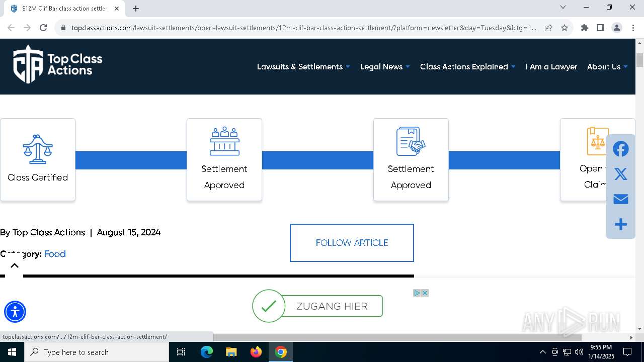The height and width of the screenshot is (362, 644).
Task: Share this page from the address bar
Action: [548, 28]
